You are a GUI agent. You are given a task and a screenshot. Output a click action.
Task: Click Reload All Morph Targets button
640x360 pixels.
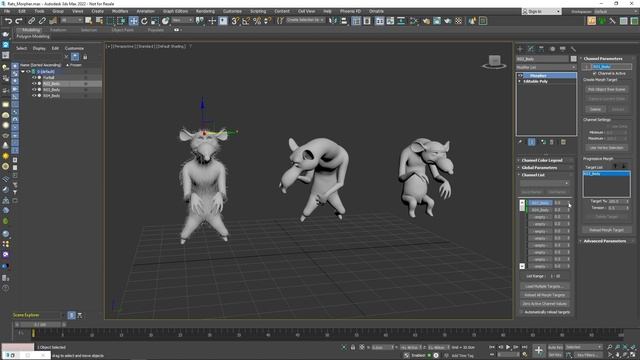click(545, 295)
